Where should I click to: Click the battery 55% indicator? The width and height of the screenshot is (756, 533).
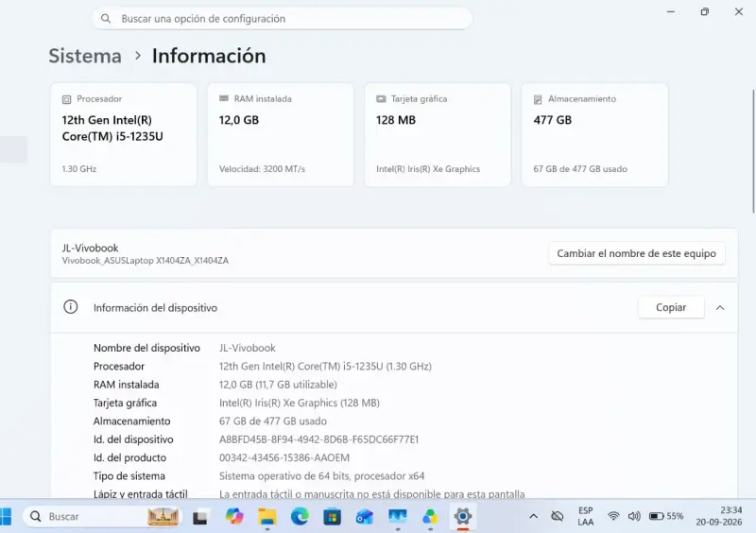click(x=666, y=516)
